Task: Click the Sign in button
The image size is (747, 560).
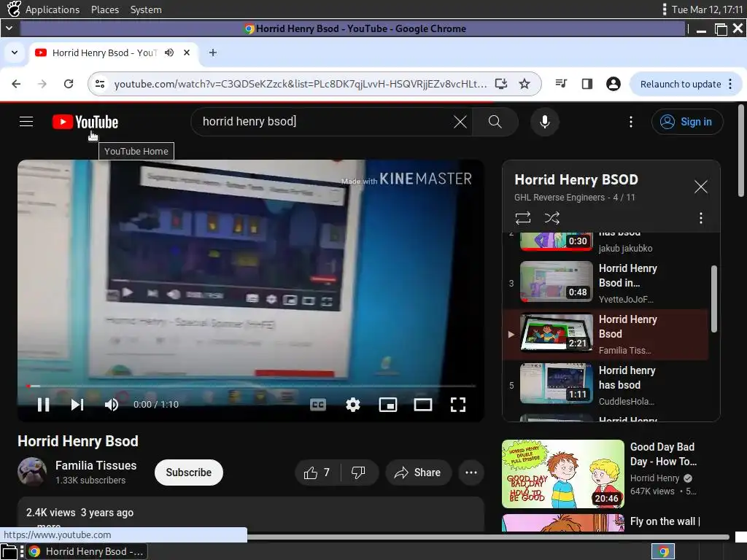Action: tap(687, 122)
